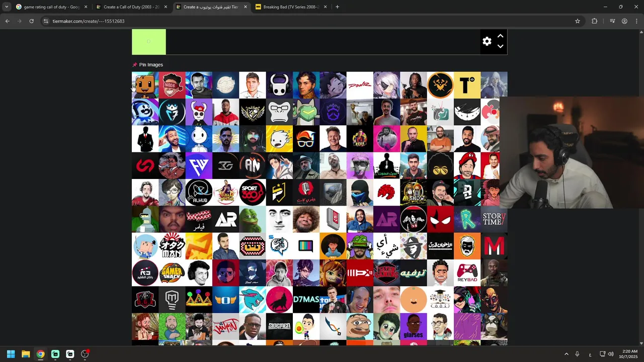Viewport: 644px width, 362px height.
Task: Open Chrome extensions puzzle icon
Action: [595, 21]
